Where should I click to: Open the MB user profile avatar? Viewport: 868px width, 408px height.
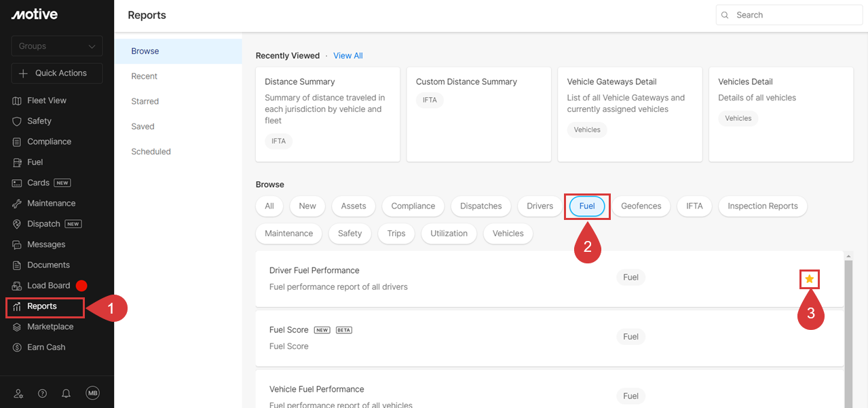[x=92, y=393]
